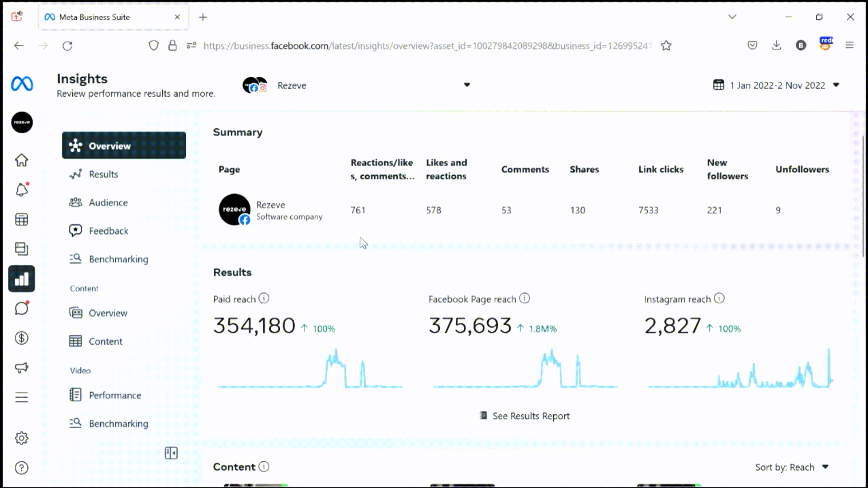Screen dimensions: 868x488
Task: Expand the Rezeve asset selector dropdown
Action: point(467,85)
